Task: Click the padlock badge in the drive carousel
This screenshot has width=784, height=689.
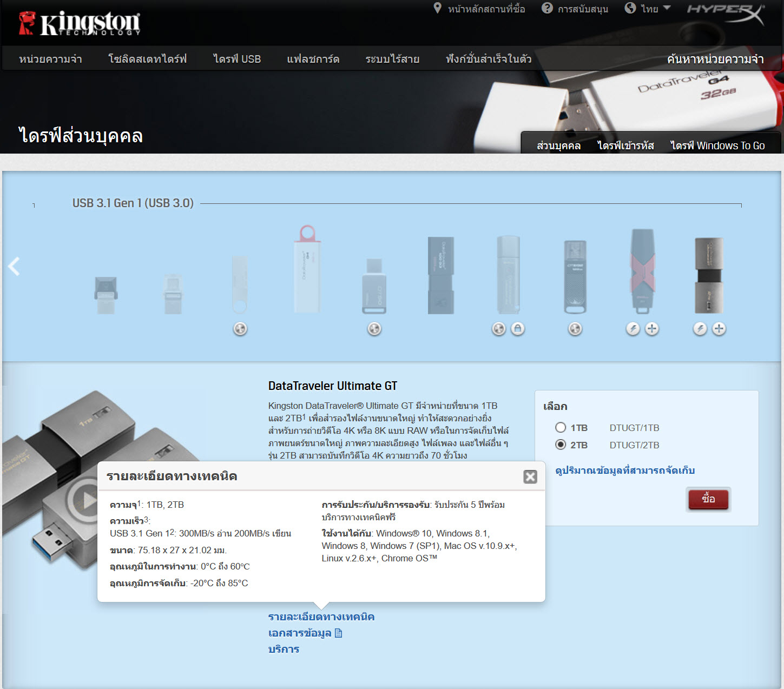Action: pyautogui.click(x=518, y=328)
